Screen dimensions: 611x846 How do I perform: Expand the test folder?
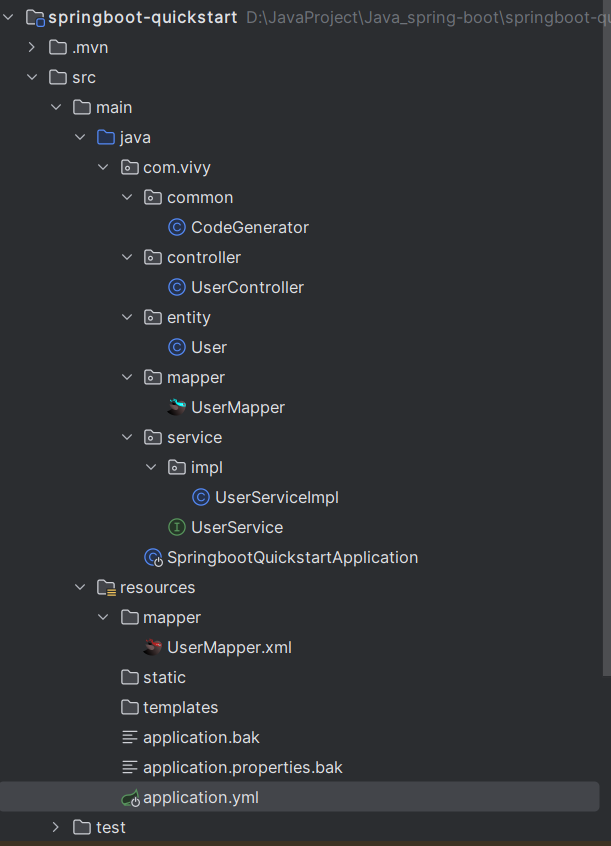tap(56, 827)
